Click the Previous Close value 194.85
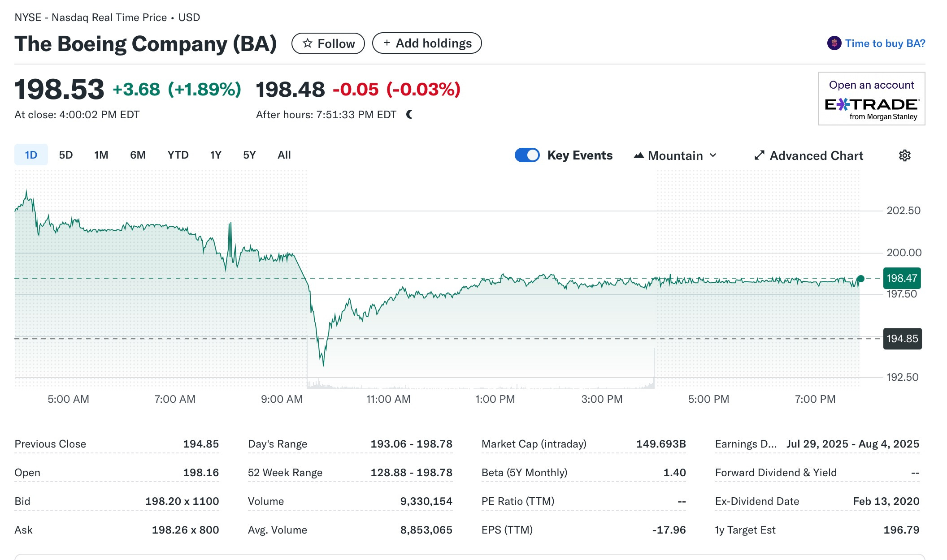The height and width of the screenshot is (560, 947). pos(201,444)
